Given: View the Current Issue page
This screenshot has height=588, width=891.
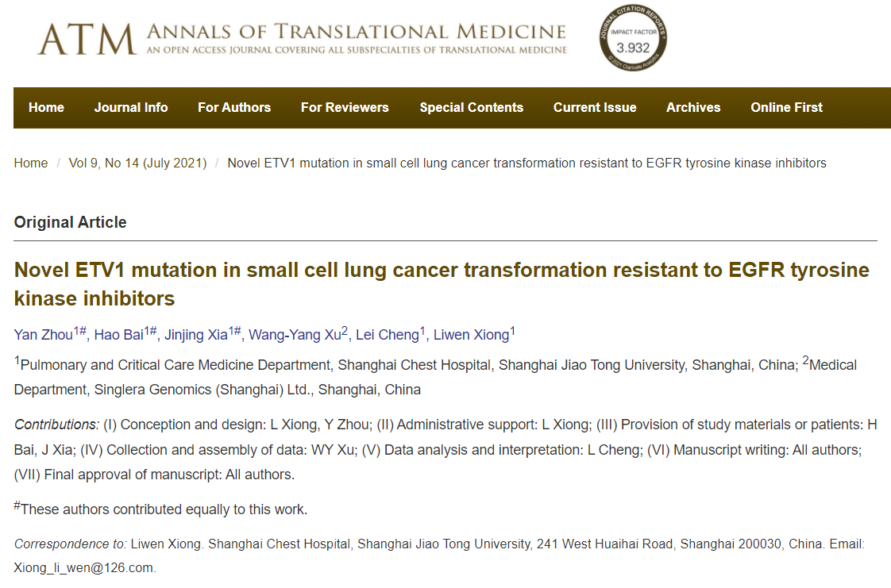Looking at the screenshot, I should (x=595, y=108).
